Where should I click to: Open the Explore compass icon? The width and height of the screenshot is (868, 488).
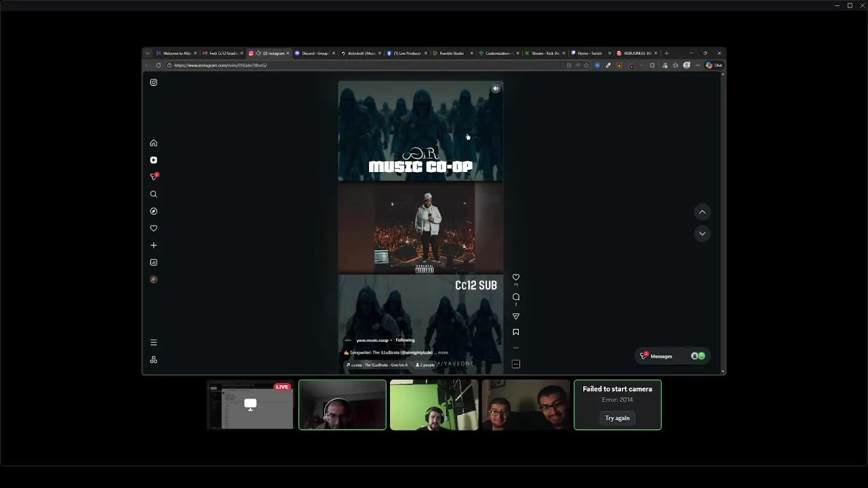(153, 211)
